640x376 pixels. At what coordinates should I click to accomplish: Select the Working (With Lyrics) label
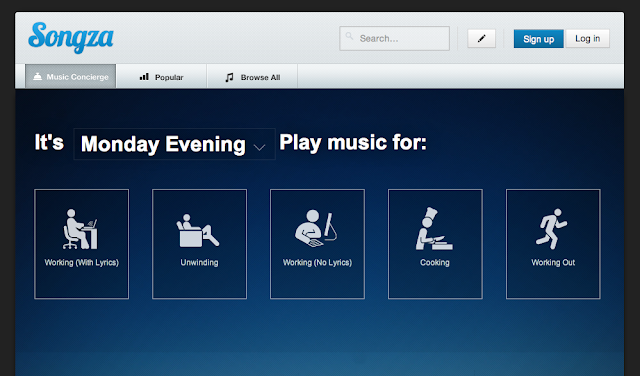pos(82,263)
